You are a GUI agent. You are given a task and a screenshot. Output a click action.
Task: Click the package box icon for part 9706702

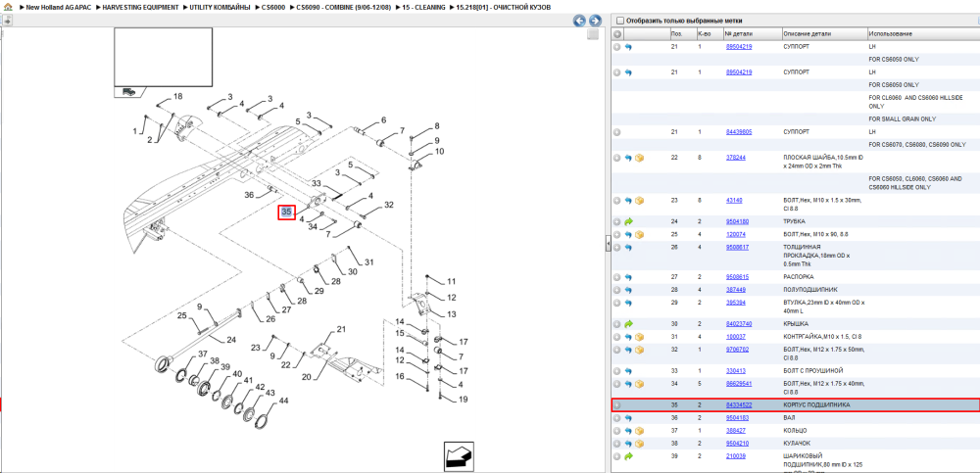639,350
